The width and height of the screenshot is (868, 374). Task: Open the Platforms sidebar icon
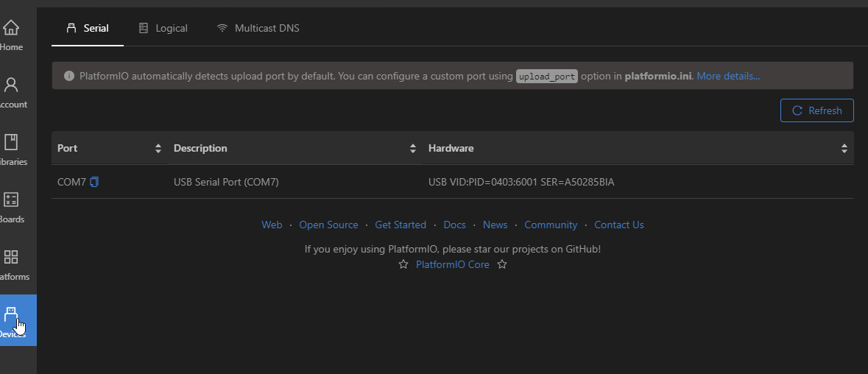[11, 264]
